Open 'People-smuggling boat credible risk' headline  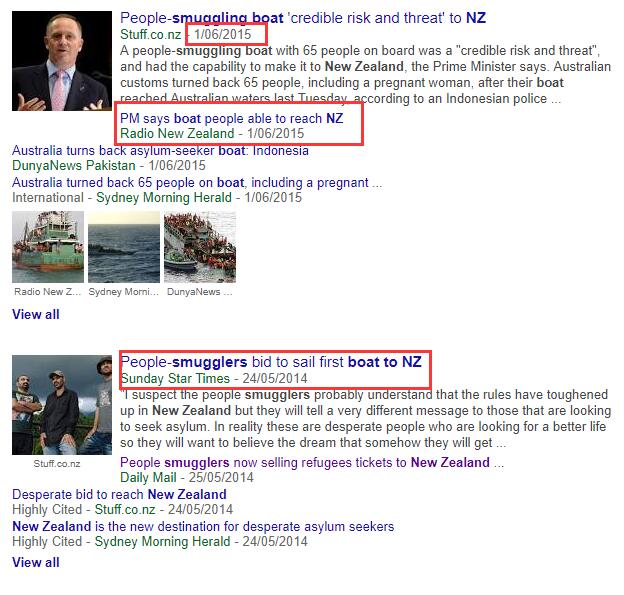303,18
